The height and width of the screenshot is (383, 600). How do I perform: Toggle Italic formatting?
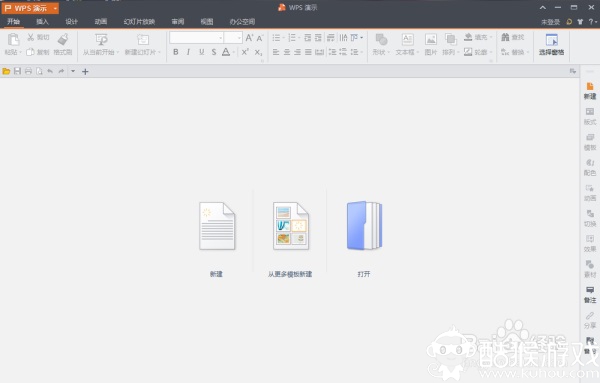coord(188,52)
